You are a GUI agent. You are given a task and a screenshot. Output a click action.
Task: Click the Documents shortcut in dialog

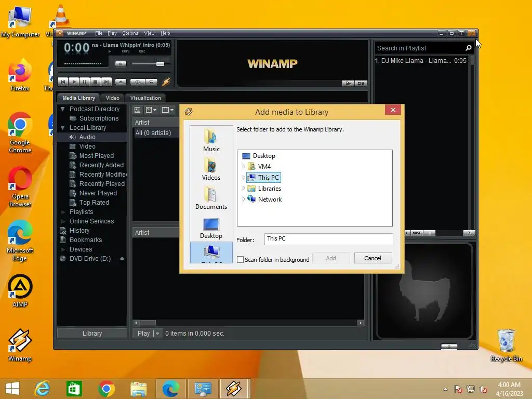click(211, 198)
